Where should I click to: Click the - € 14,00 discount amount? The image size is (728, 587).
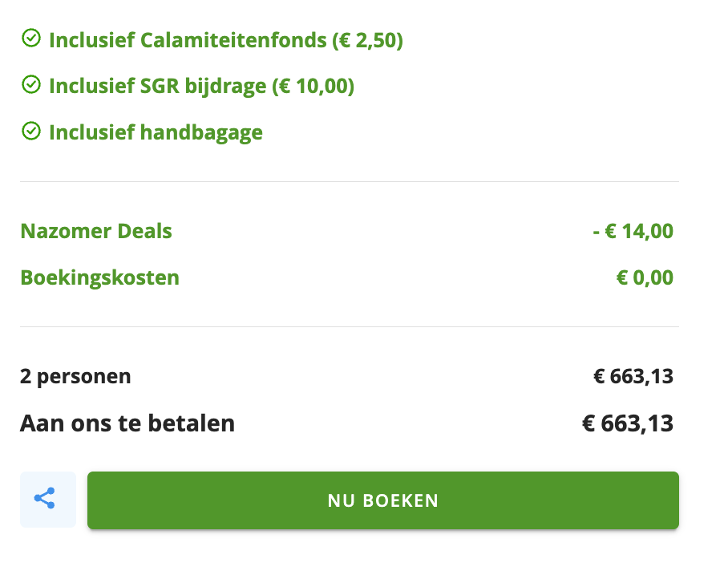[633, 232]
